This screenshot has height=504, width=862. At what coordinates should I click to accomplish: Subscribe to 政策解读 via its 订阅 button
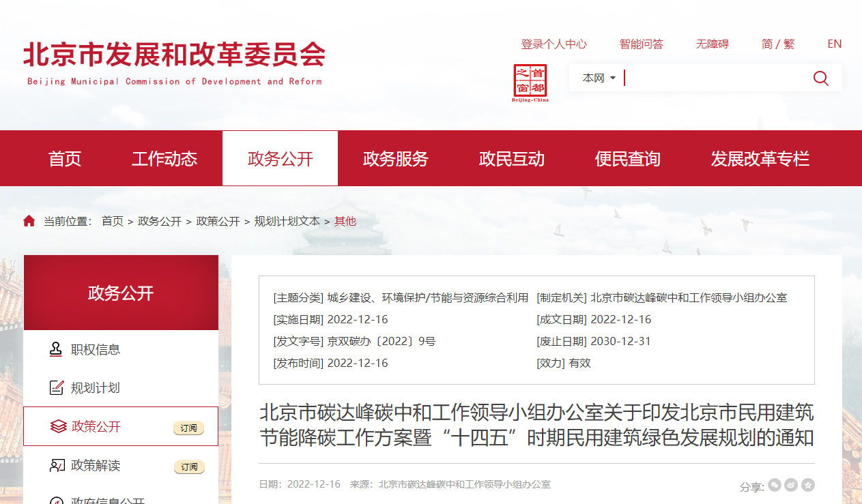pos(189,467)
